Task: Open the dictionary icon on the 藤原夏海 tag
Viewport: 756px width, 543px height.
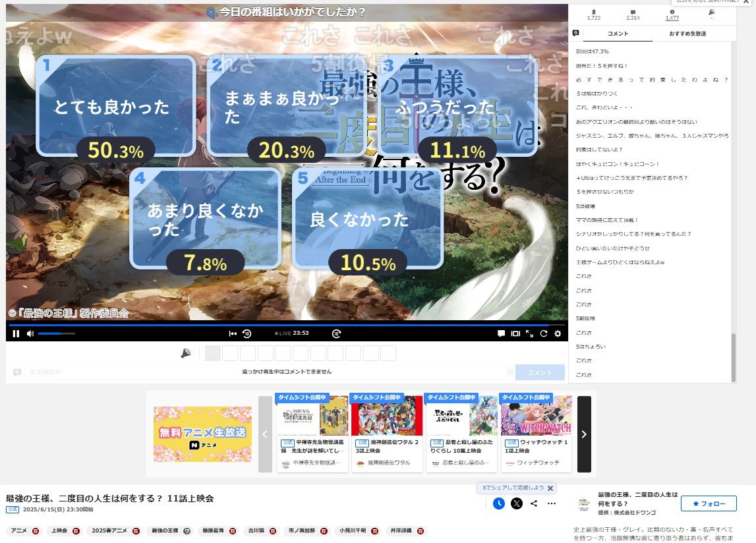Action: 233,531
